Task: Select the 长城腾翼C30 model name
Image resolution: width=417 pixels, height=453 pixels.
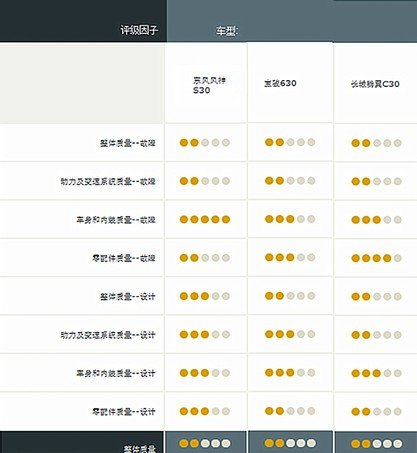Action: tap(375, 84)
